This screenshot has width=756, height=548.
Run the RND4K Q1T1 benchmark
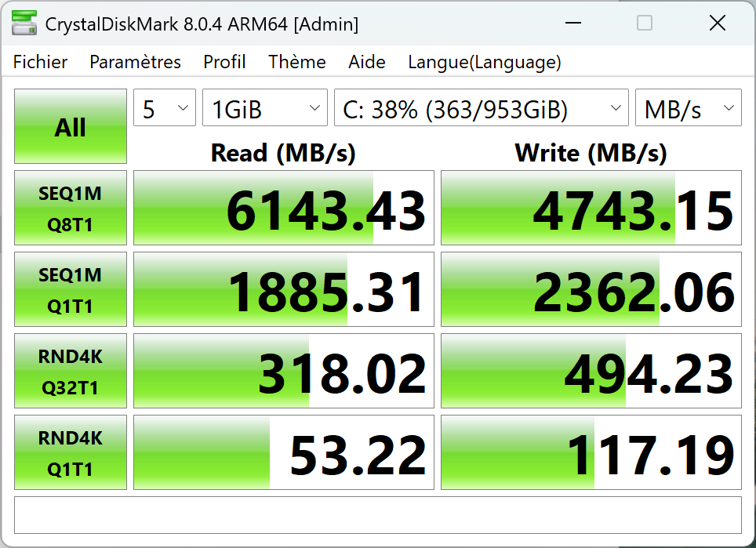(71, 452)
